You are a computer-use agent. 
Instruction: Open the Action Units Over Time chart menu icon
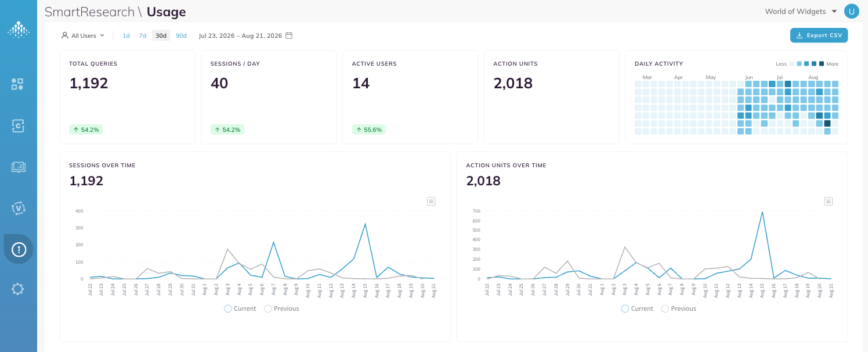(x=829, y=201)
